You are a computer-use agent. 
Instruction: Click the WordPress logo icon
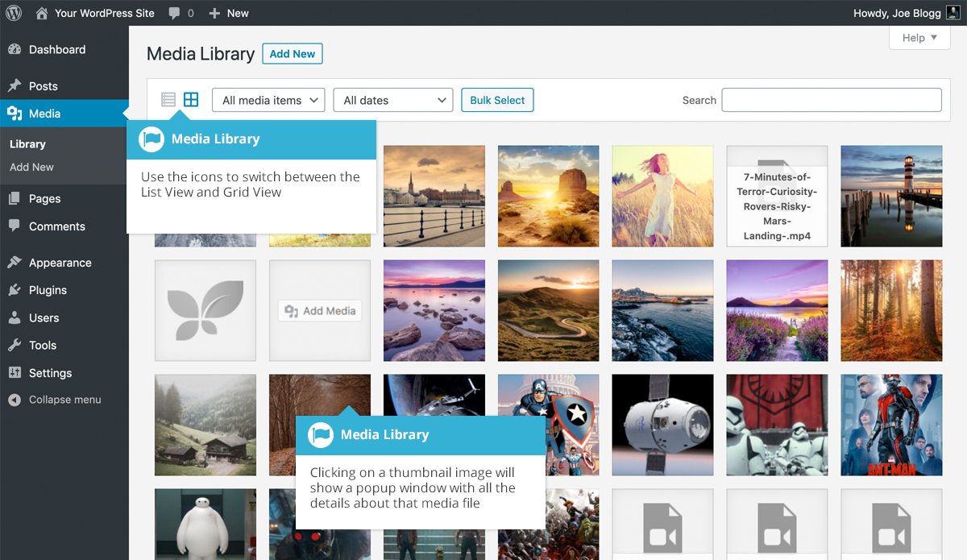click(x=15, y=13)
